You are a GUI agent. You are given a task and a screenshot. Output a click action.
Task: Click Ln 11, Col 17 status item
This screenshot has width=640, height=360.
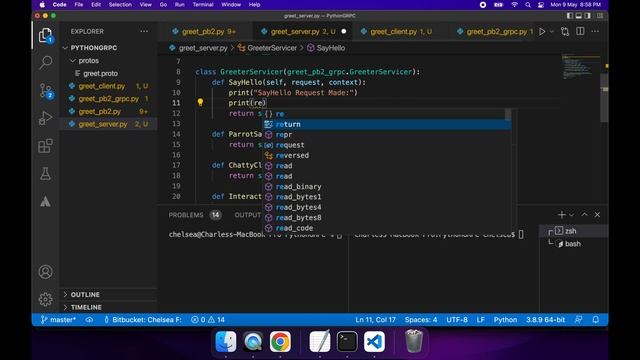coord(375,320)
